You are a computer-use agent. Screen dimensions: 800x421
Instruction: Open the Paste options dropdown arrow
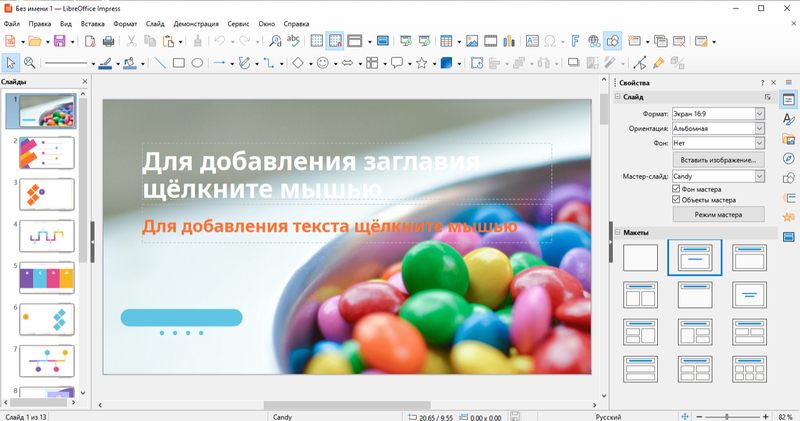point(180,42)
